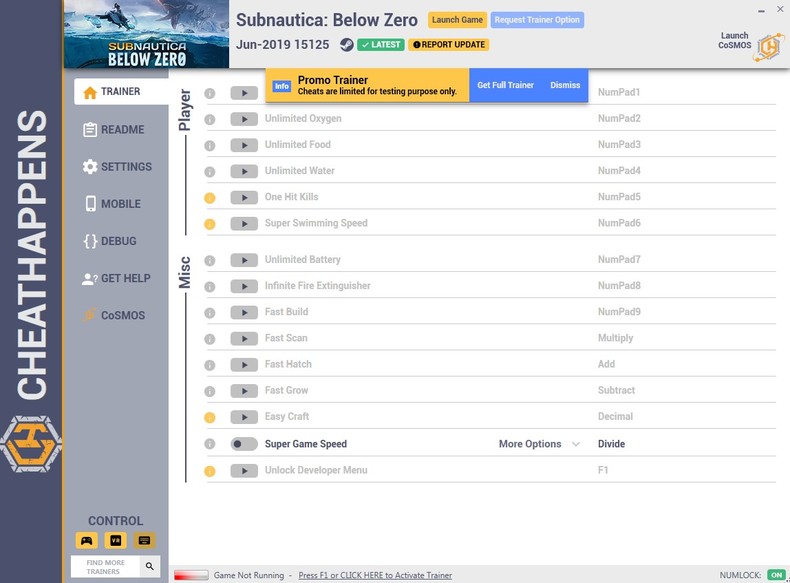Screen dimensions: 790x583
Task: Click info icon for Unlimited Oxygen
Action: [x=210, y=119]
